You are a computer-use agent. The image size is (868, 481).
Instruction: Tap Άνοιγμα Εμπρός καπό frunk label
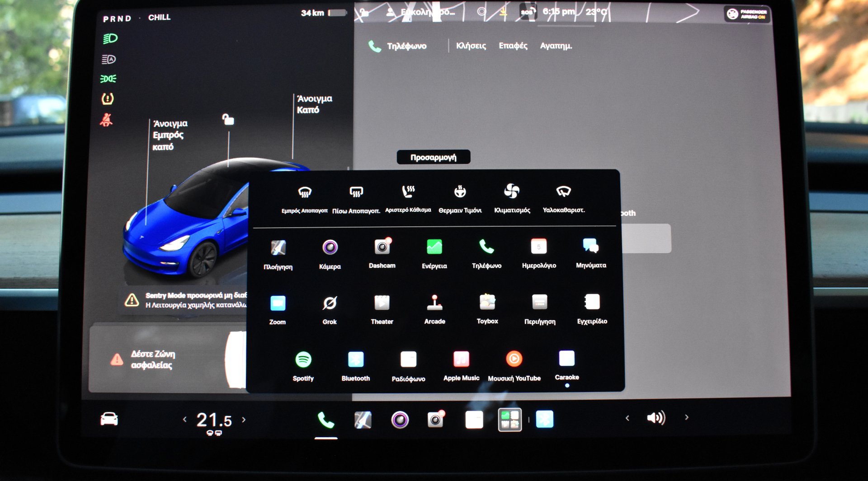tap(170, 135)
